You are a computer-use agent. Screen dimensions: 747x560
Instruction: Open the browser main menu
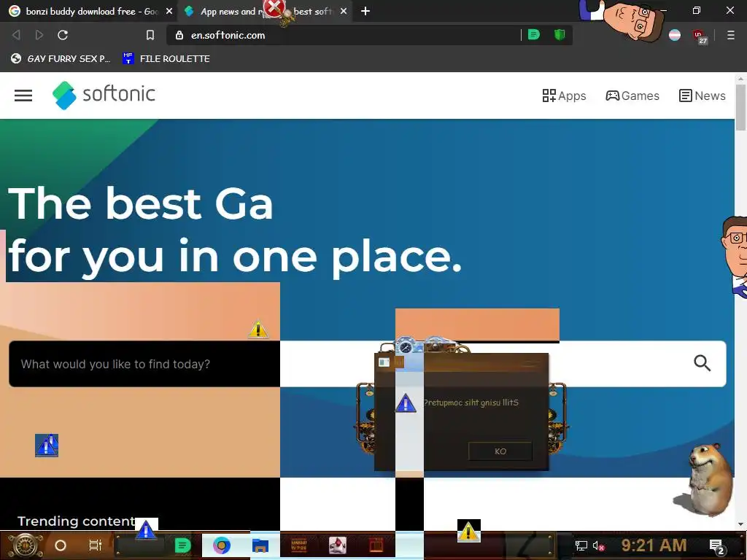click(x=730, y=35)
